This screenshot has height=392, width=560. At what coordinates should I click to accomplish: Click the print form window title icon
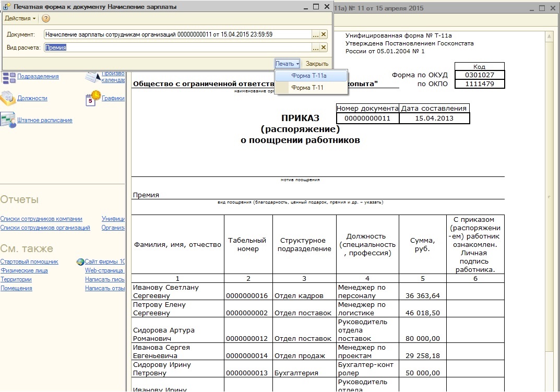coord(6,7)
